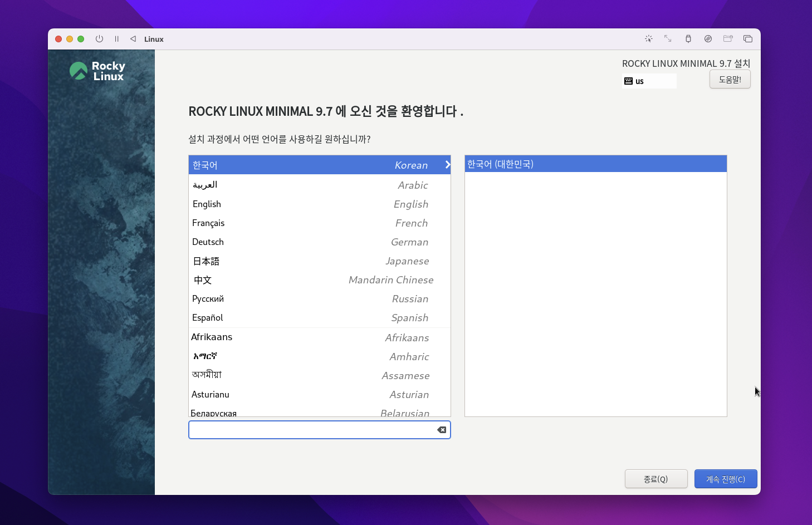Viewport: 812px width, 525px height.
Task: Choose 中文 Mandarin Chinese row
Action: click(320, 280)
